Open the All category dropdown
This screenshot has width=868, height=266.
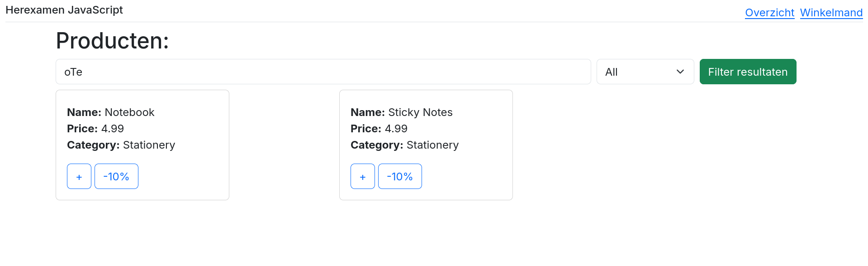(645, 72)
